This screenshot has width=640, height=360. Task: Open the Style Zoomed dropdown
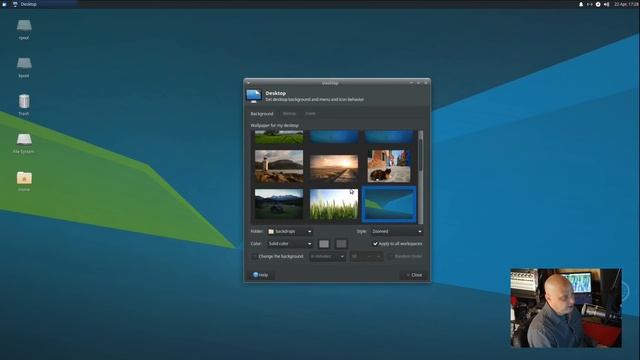click(x=396, y=231)
